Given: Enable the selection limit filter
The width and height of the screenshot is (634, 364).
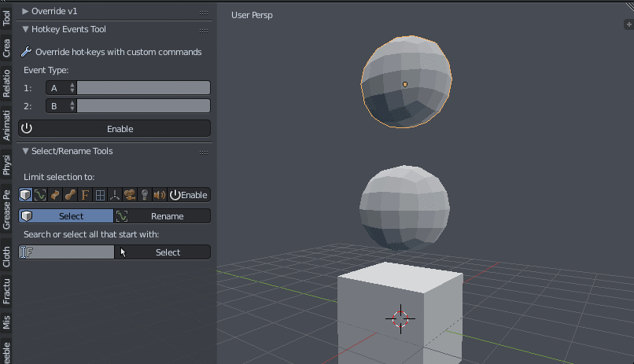Looking at the screenshot, I should pos(189,195).
